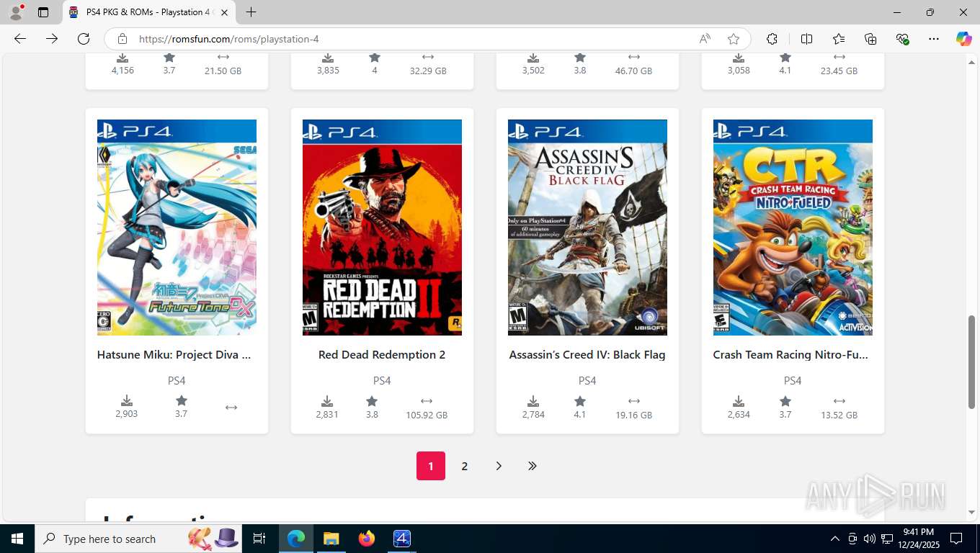
Task: Open Task View on taskbar
Action: pyautogui.click(x=259, y=539)
